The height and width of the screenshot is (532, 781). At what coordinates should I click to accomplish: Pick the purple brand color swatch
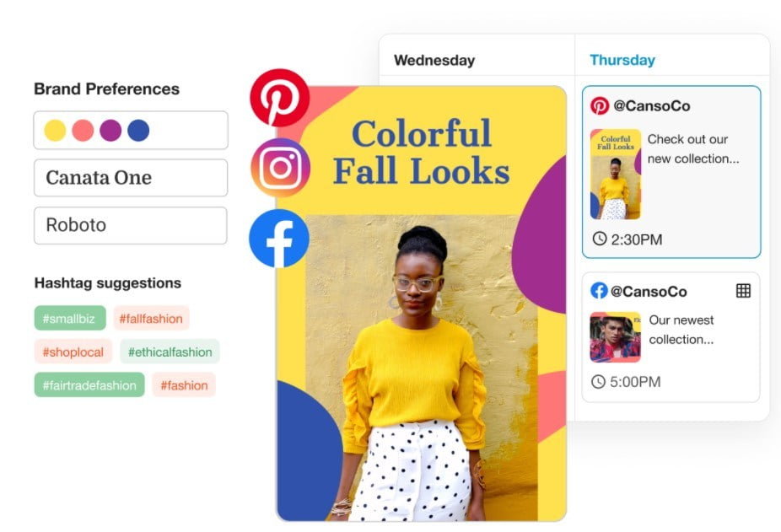click(x=110, y=131)
